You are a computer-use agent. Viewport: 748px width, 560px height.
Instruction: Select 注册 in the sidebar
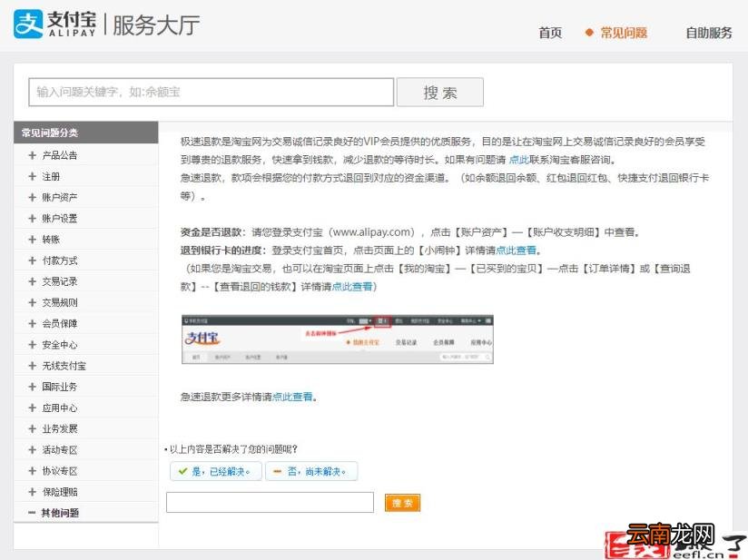pos(51,176)
